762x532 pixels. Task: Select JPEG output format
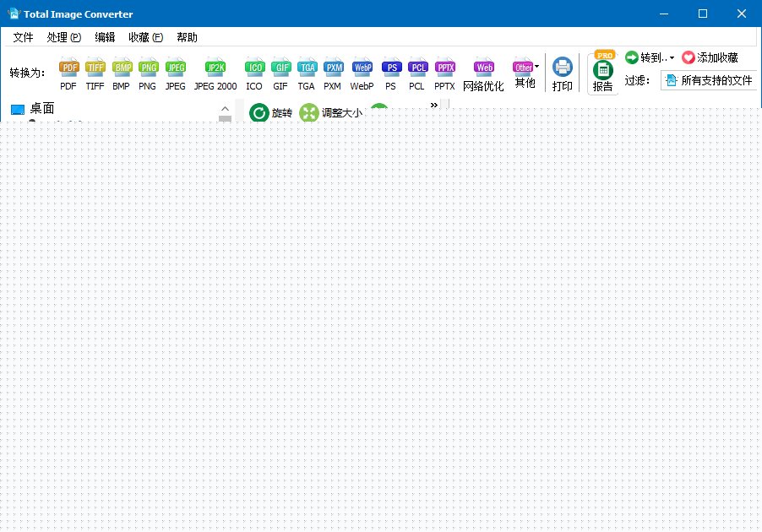pyautogui.click(x=176, y=73)
